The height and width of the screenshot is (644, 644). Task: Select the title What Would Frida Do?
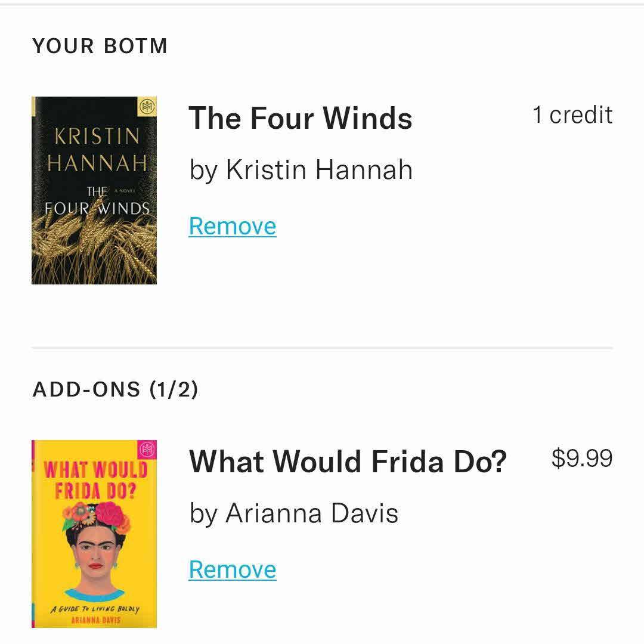[x=348, y=461]
